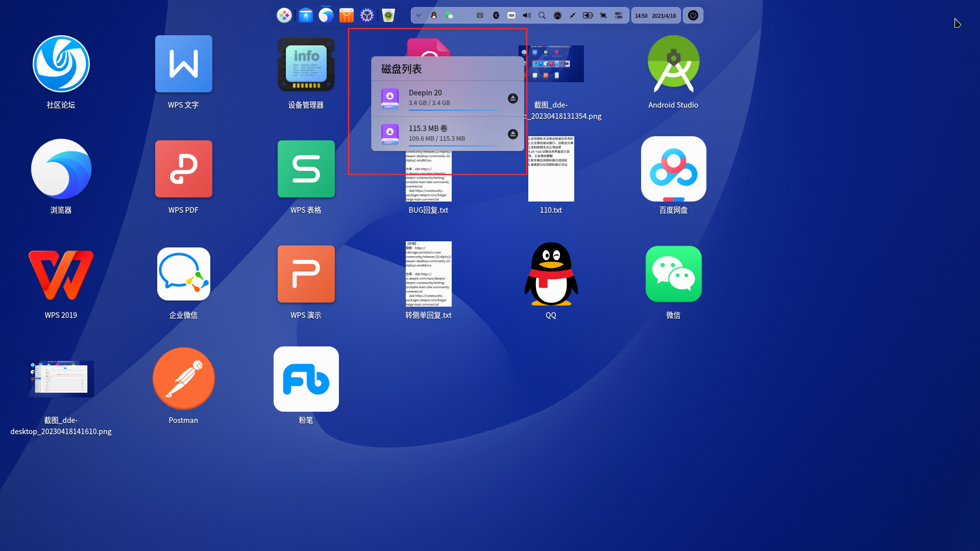Click the power button in the dock
The image size is (980, 551).
[693, 15]
